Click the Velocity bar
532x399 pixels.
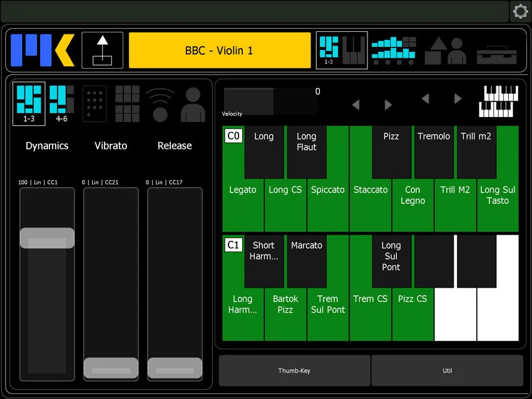coord(270,101)
